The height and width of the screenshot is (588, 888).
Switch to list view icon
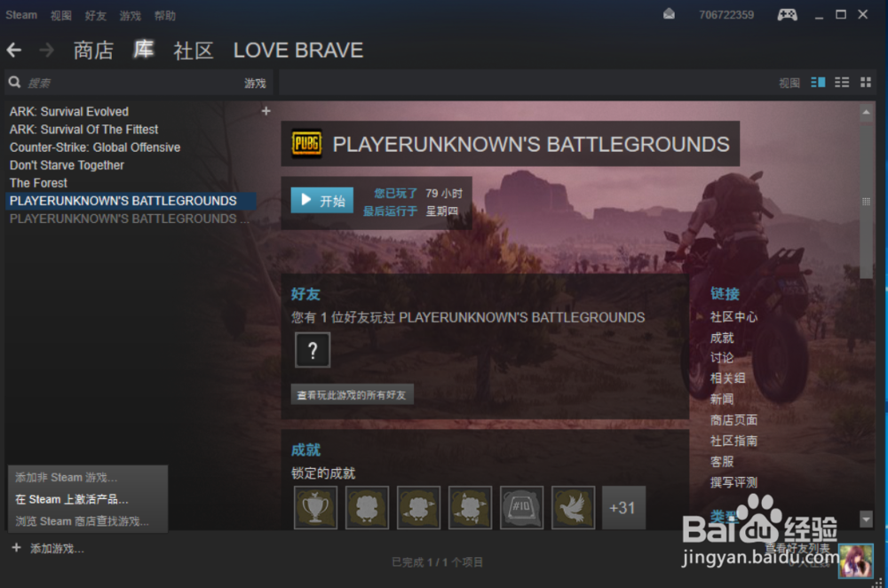pos(842,83)
